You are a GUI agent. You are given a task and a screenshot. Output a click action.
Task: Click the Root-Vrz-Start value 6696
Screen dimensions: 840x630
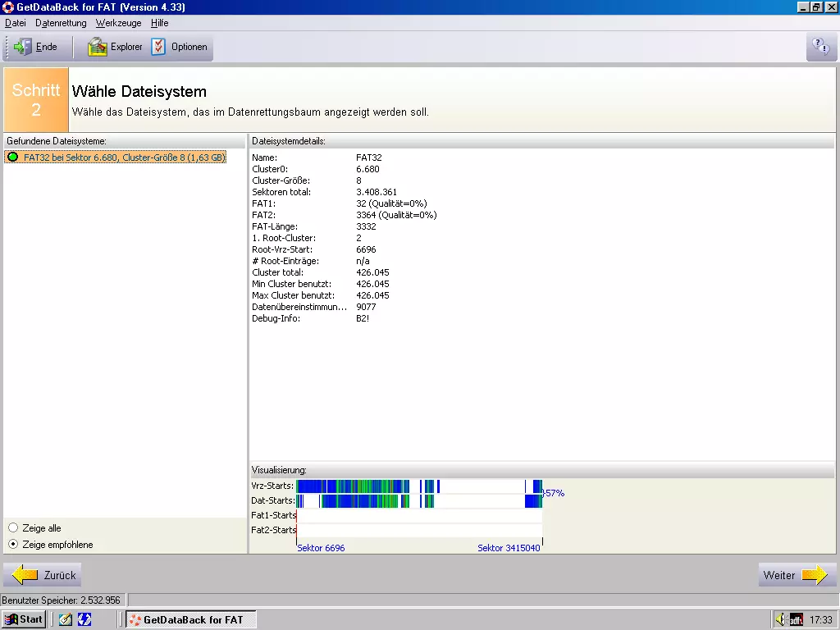[366, 249]
